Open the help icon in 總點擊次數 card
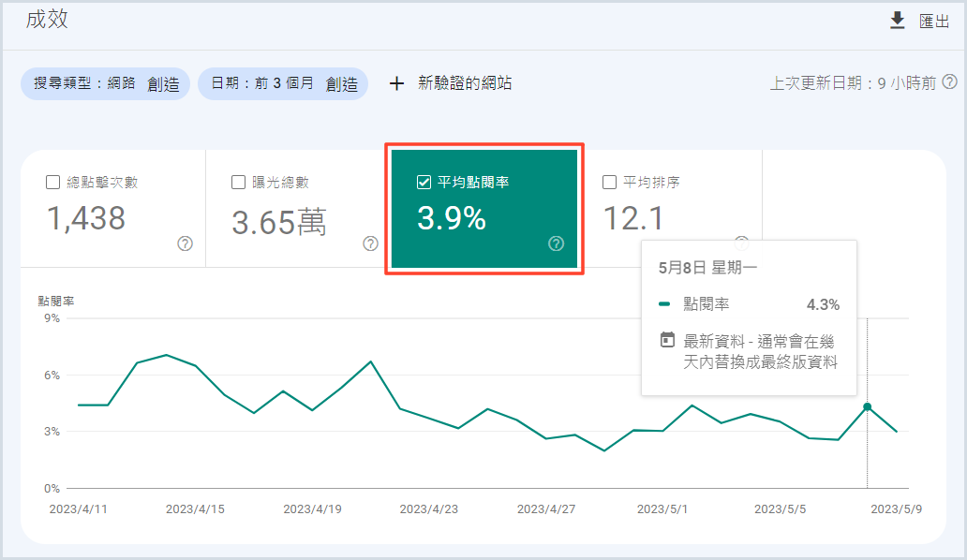The image size is (967, 560). [186, 243]
